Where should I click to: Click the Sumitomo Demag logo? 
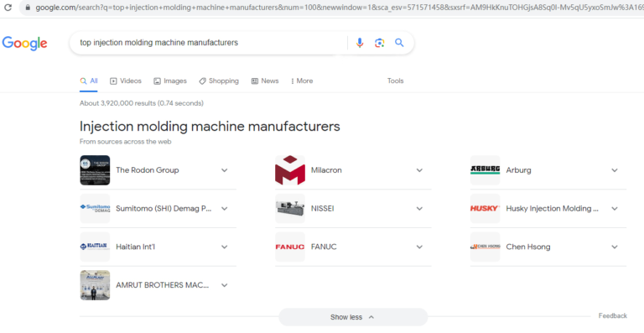(x=95, y=208)
